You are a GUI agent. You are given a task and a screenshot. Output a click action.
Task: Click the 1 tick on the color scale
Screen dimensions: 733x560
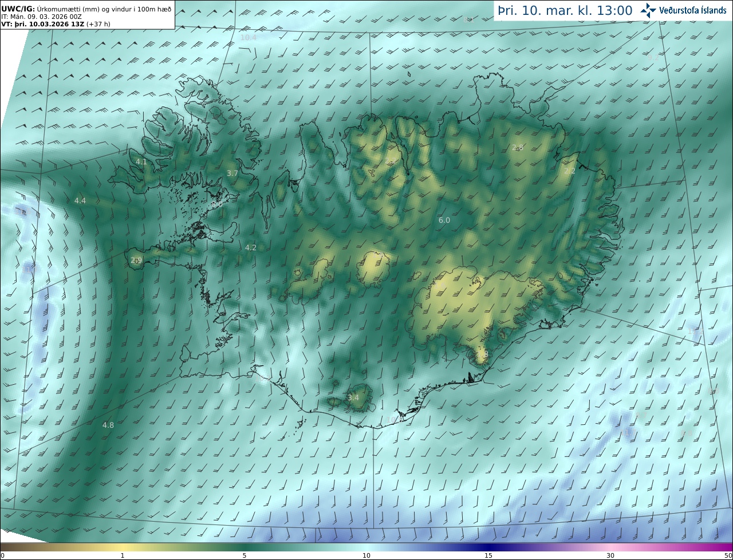(123, 555)
